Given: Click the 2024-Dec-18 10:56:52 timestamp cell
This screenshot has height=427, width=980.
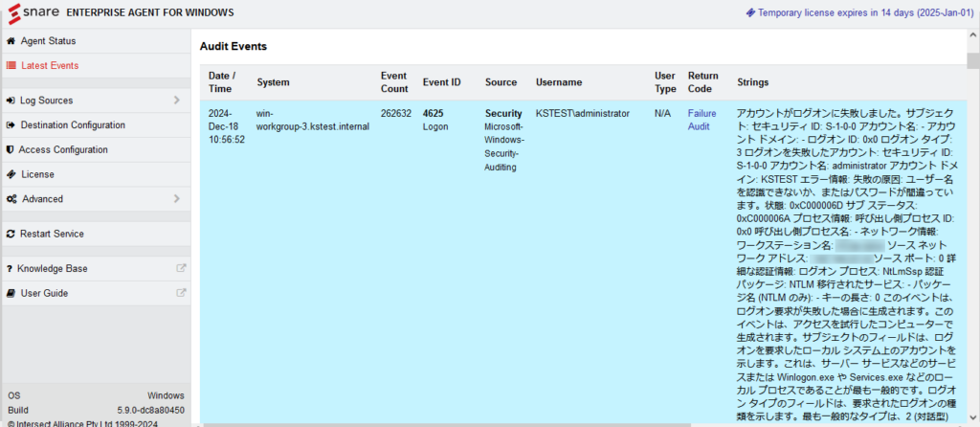Looking at the screenshot, I should [227, 126].
